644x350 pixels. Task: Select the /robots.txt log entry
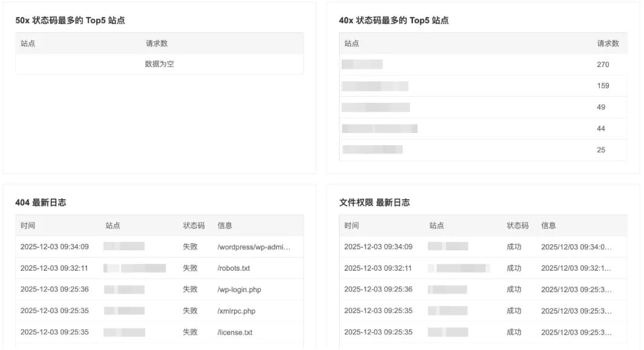[x=233, y=268]
